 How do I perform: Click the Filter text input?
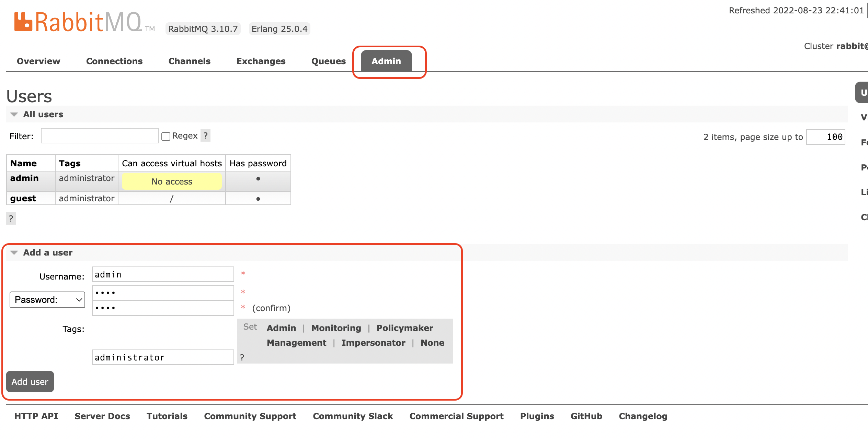click(100, 136)
